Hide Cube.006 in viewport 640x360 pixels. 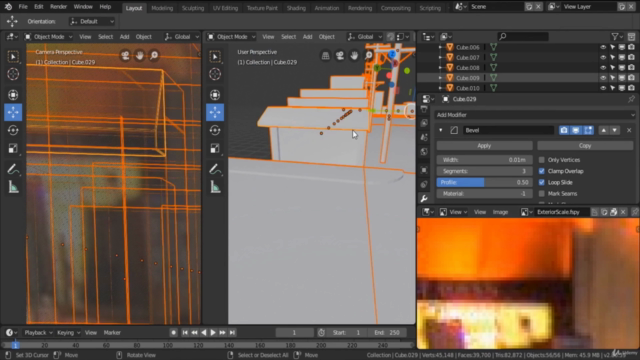coord(603,47)
